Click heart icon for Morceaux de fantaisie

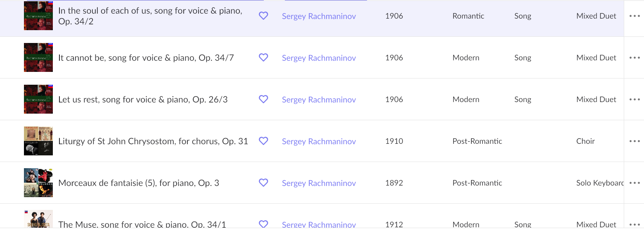coord(263,183)
